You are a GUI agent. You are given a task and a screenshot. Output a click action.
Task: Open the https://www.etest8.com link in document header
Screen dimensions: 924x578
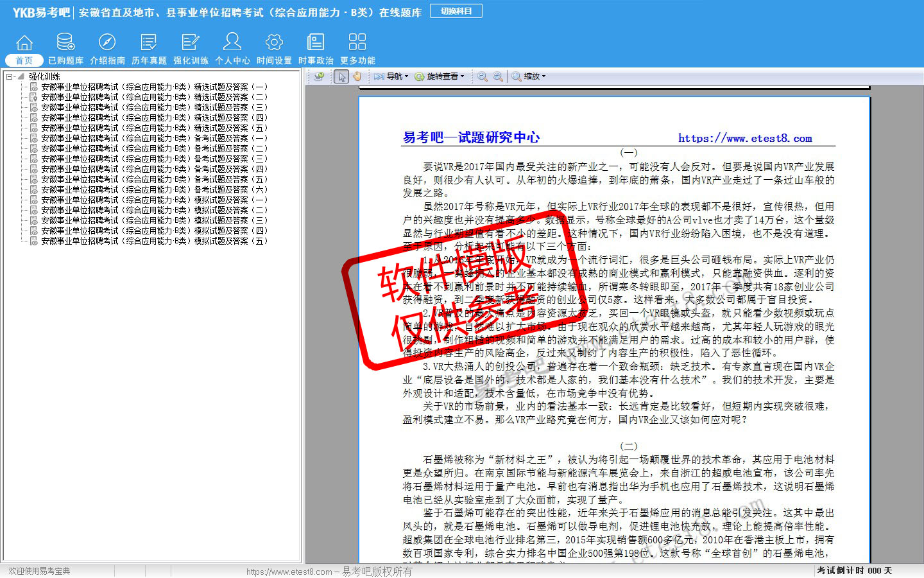[745, 138]
